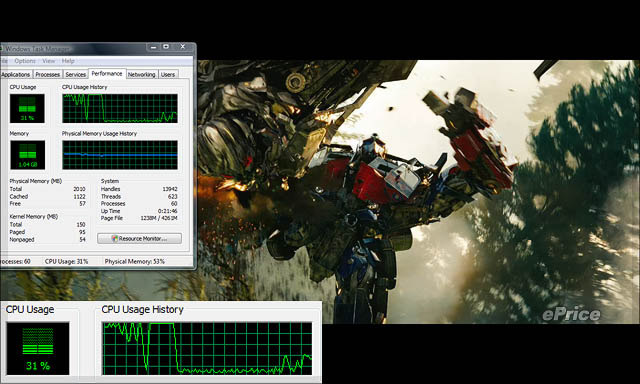640x384 pixels.
Task: Click the small CPU Usage meter
Action: 27,109
